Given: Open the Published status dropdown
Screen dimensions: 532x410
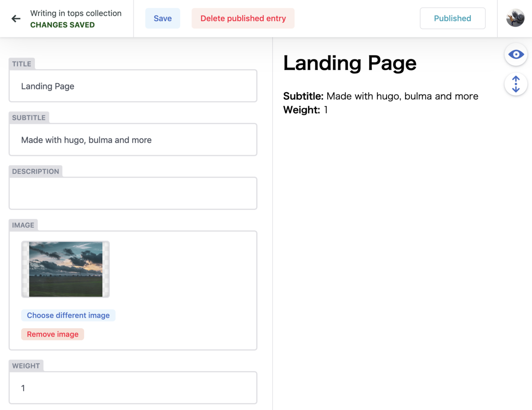Looking at the screenshot, I should (452, 18).
